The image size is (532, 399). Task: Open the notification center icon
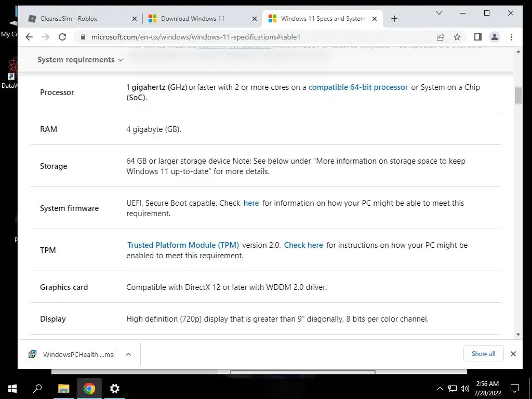[x=515, y=389]
